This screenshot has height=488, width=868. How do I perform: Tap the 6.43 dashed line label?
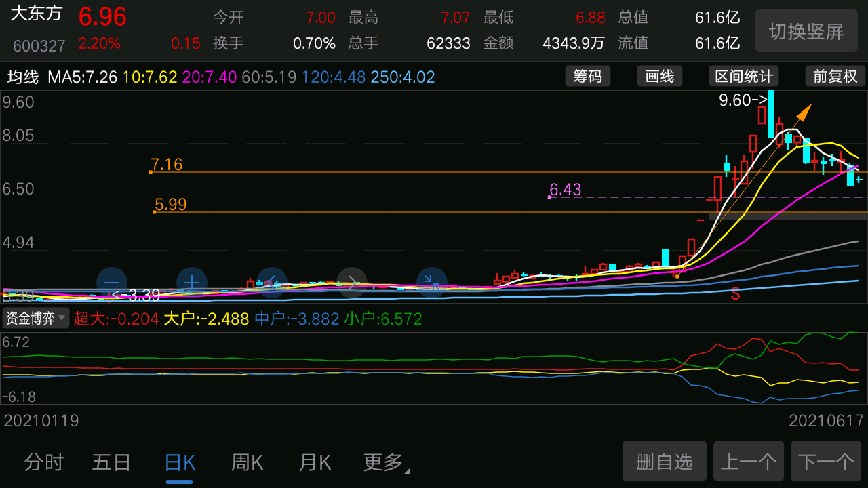click(566, 189)
